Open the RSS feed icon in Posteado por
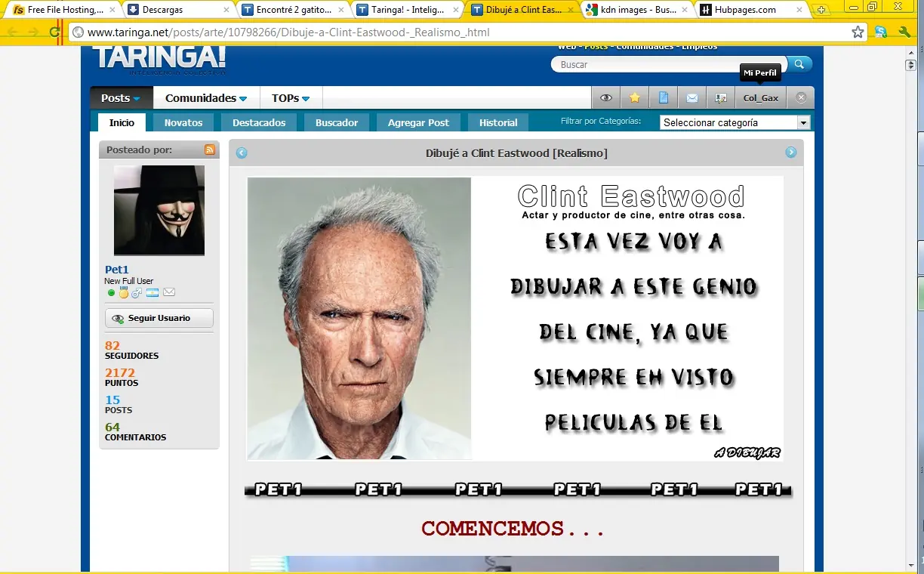This screenshot has height=574, width=924. (210, 150)
